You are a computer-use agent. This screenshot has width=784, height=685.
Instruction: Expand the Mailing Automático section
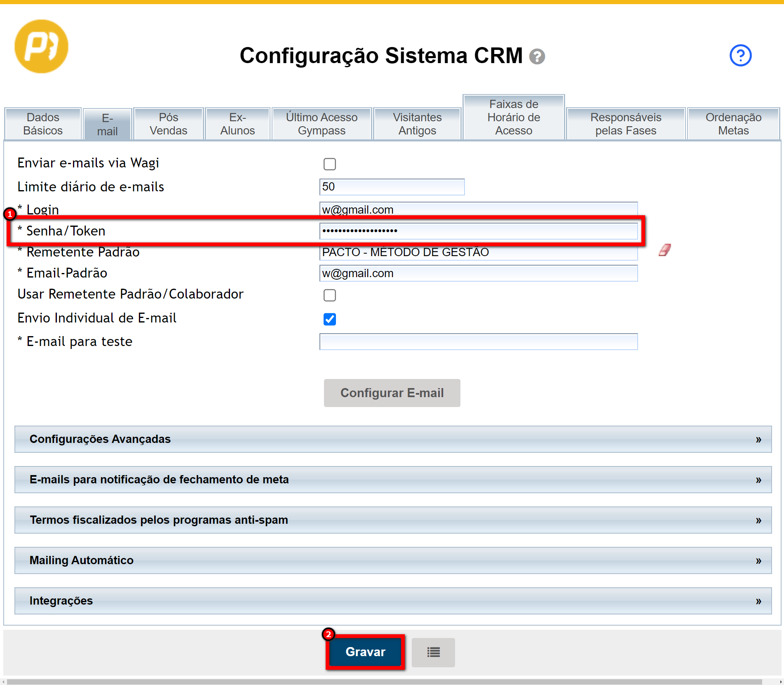(x=393, y=560)
